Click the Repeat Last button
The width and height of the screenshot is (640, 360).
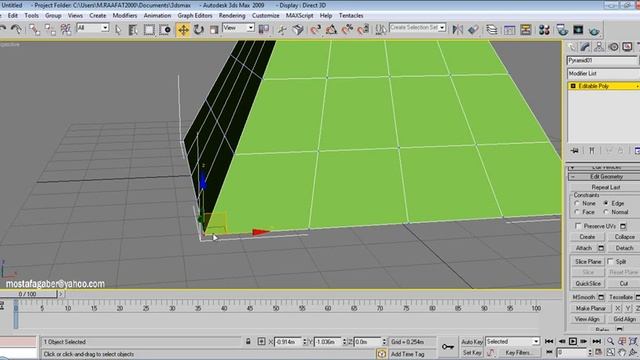tap(606, 187)
